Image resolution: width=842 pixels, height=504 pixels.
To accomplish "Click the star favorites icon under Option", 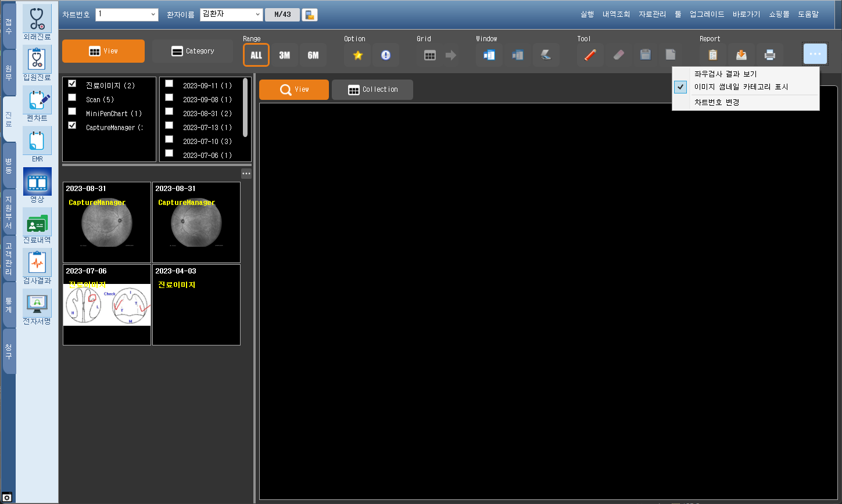I will pyautogui.click(x=357, y=55).
